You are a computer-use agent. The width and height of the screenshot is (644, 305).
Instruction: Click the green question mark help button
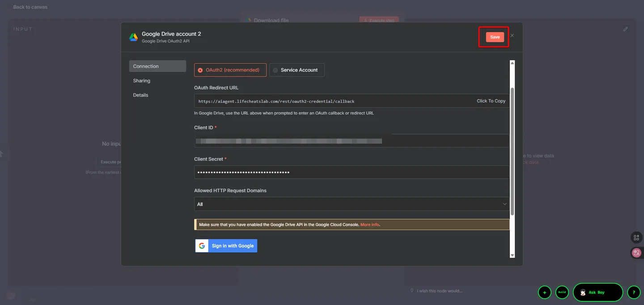click(634, 292)
